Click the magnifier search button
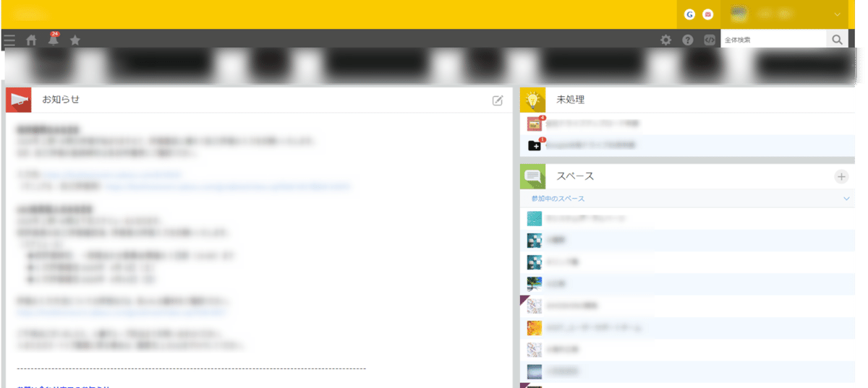The width and height of the screenshot is (868, 388). click(x=838, y=40)
